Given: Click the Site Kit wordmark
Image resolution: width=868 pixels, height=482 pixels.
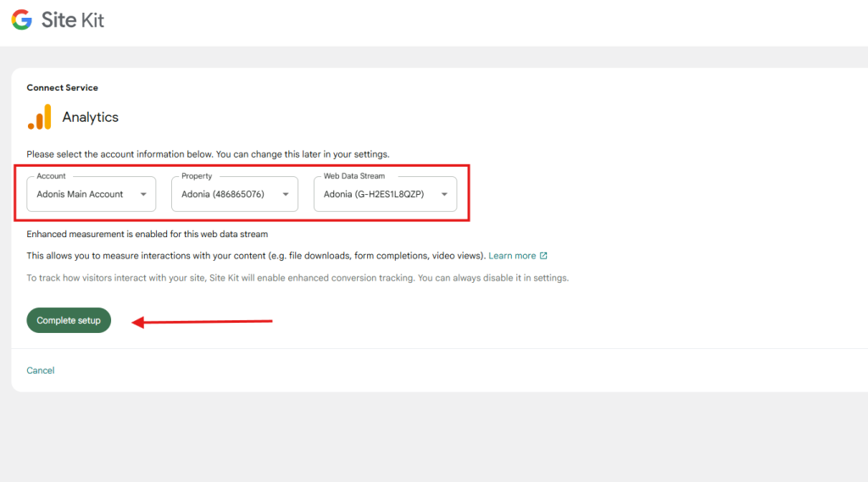Looking at the screenshot, I should point(73,20).
